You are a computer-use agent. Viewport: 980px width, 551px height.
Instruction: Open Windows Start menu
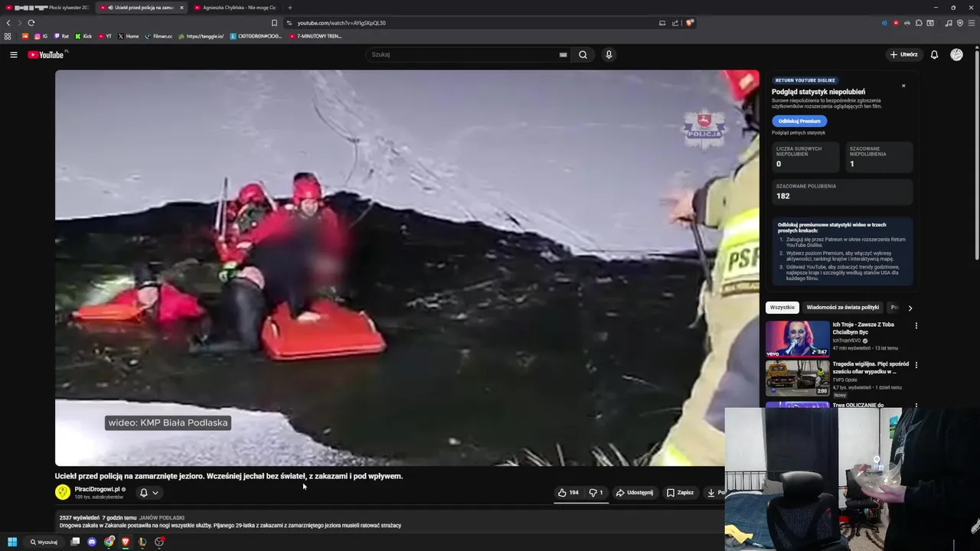pyautogui.click(x=12, y=542)
